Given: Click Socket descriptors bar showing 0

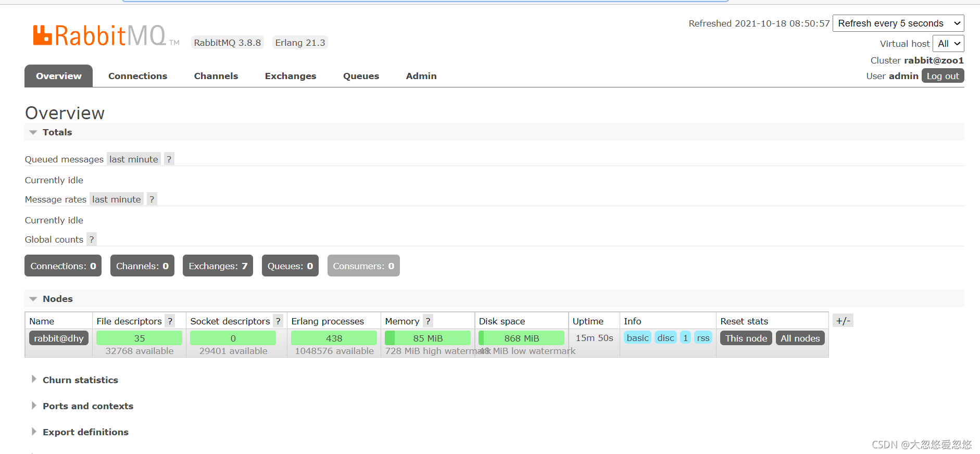Looking at the screenshot, I should tap(233, 338).
